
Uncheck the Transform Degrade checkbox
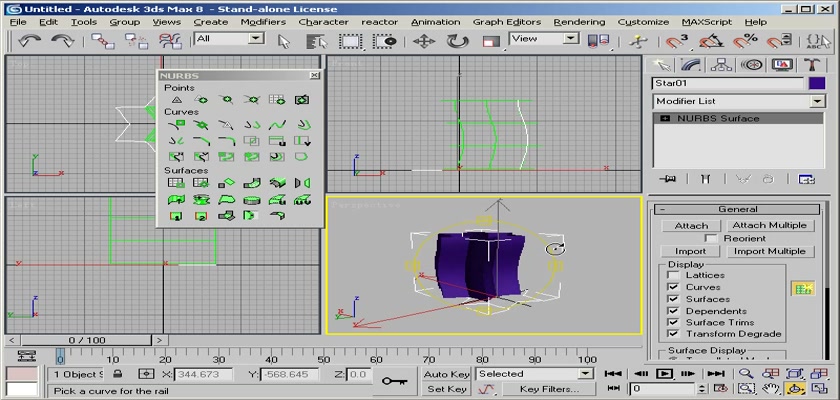tap(673, 334)
